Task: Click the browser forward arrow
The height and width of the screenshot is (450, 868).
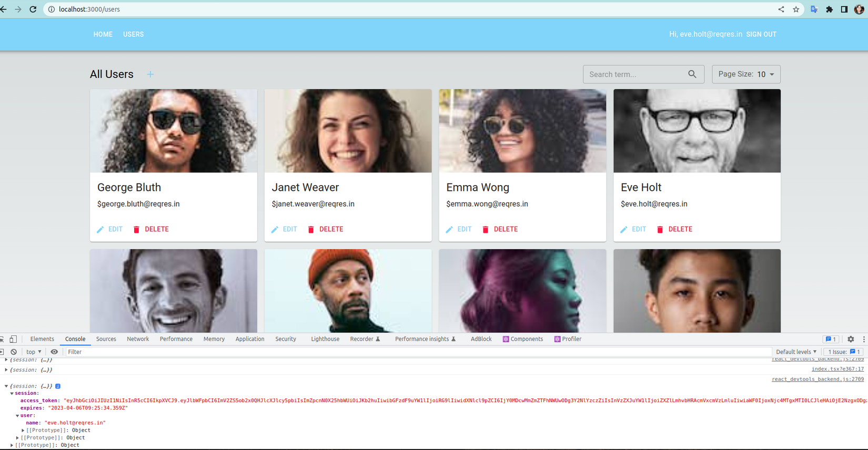Action: (x=18, y=9)
